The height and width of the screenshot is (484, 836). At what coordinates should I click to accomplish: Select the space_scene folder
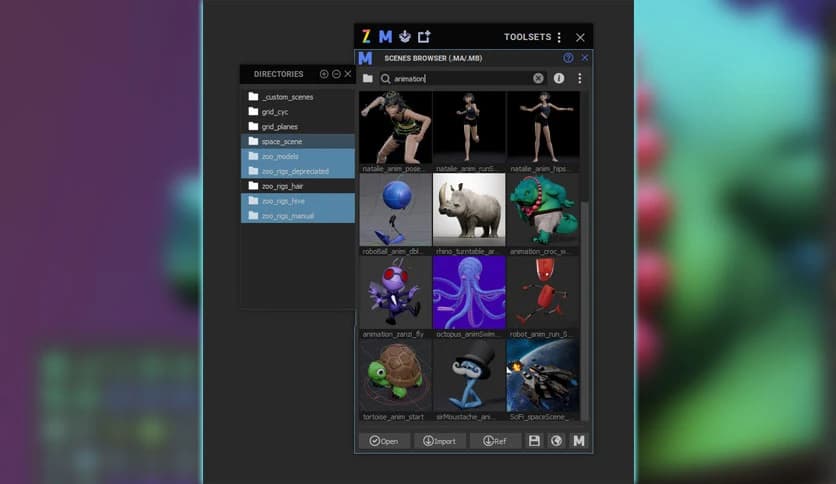(298, 141)
